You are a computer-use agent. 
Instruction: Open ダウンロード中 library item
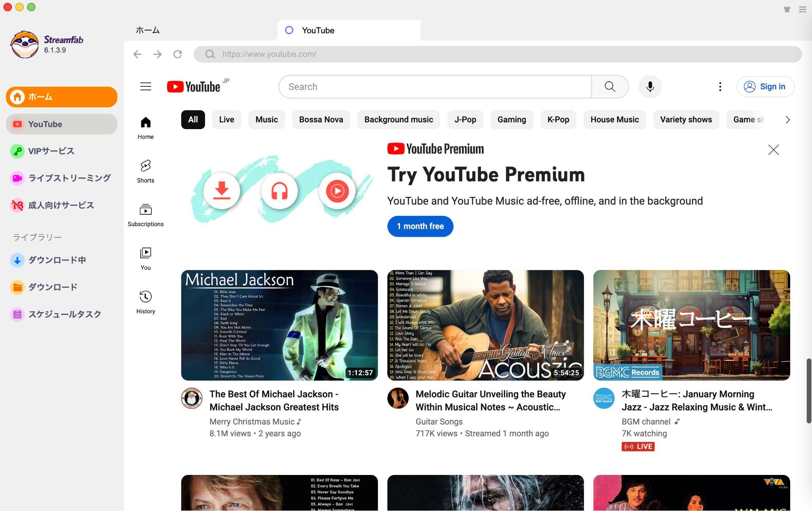61,260
